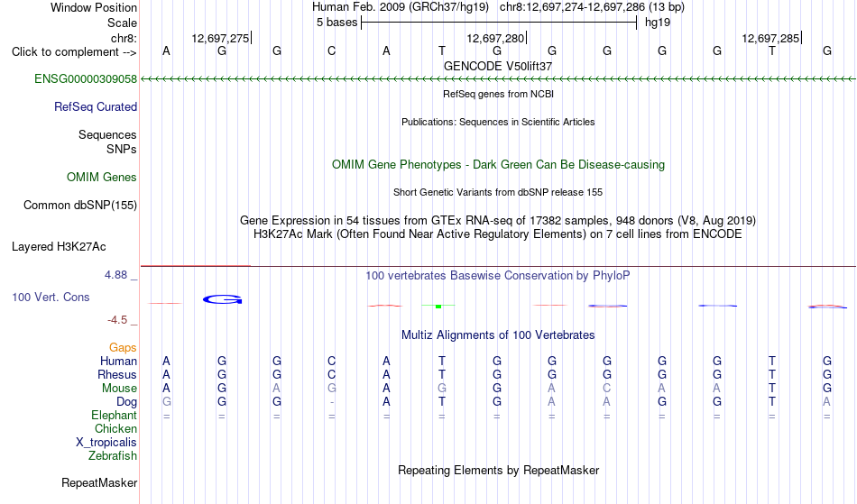The image size is (857, 504).
Task: Click 'Click to complement -->' label
Action: (74, 52)
